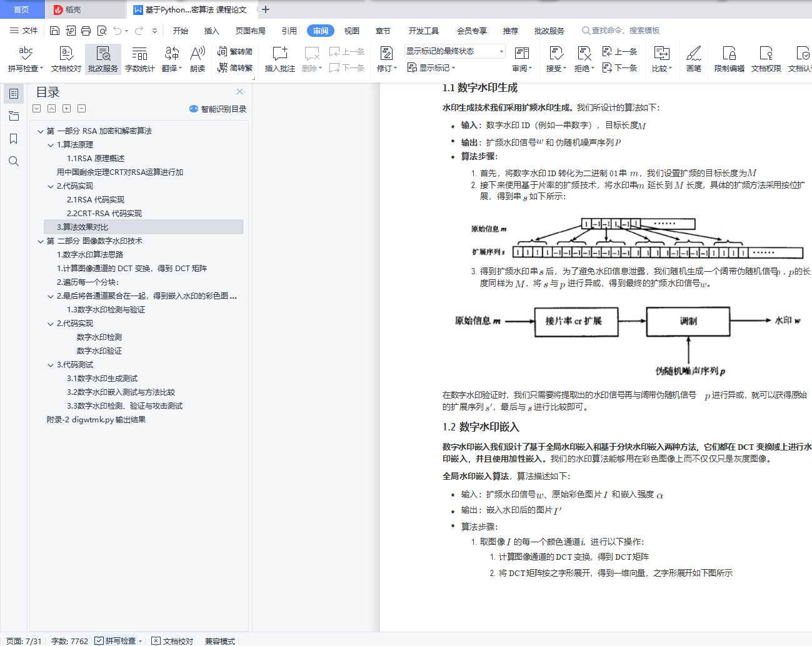Expand all outline levels plus icon
Viewport: 812px width, 646px height.
point(67,109)
